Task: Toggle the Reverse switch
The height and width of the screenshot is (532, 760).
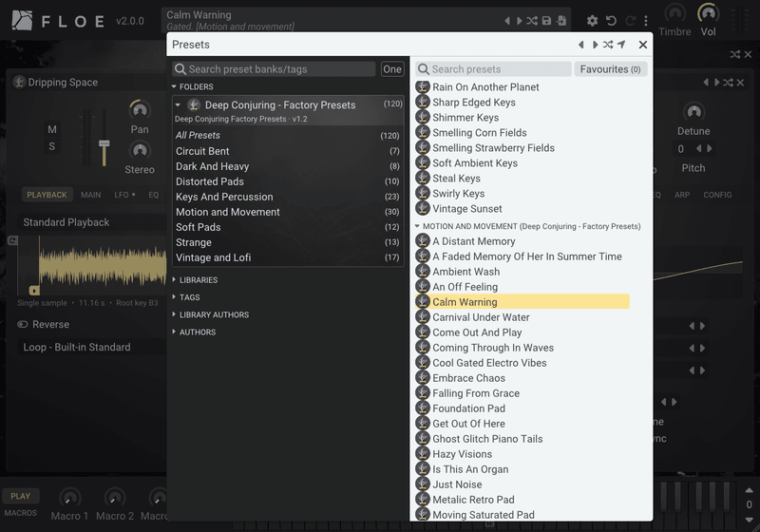Action: tap(22, 324)
